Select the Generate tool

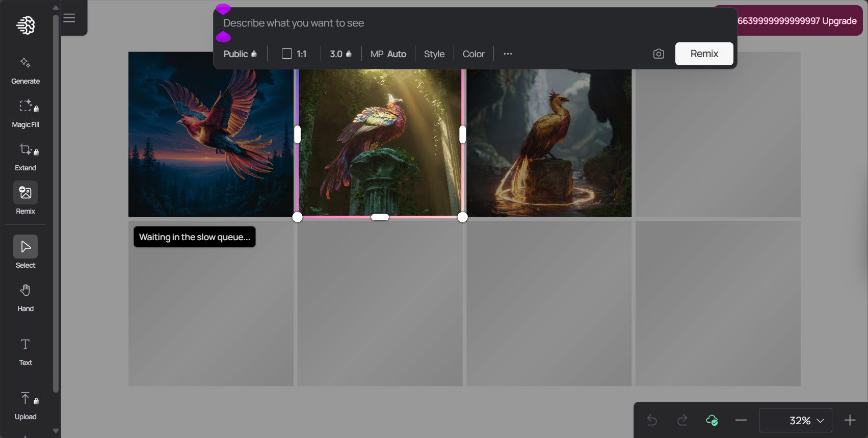point(25,70)
